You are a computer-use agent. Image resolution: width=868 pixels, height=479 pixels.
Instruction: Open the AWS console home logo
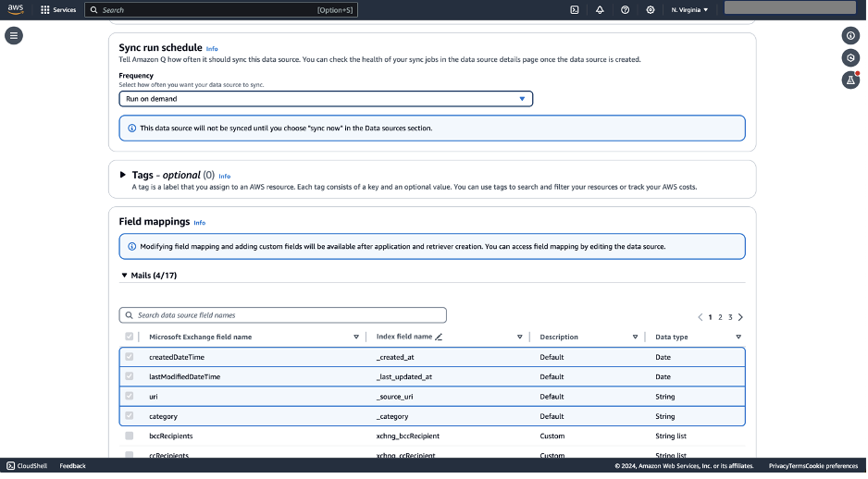point(16,9)
